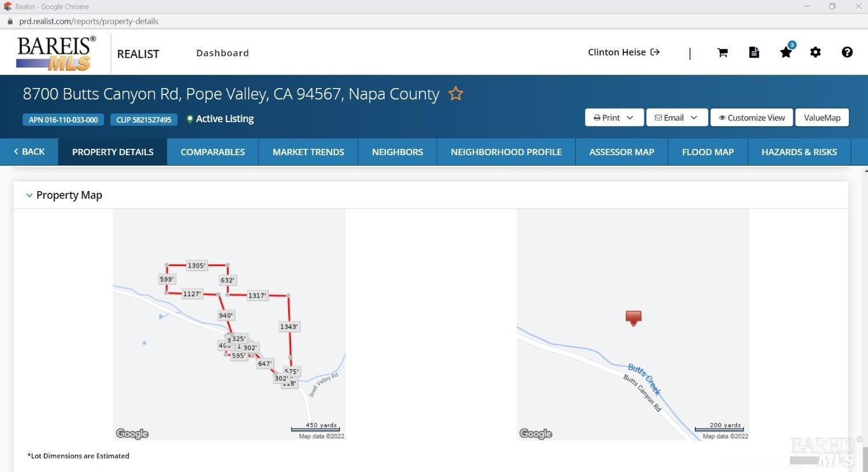Screen dimensions: 868x472
Task: Click the document reports icon
Action: 754,53
